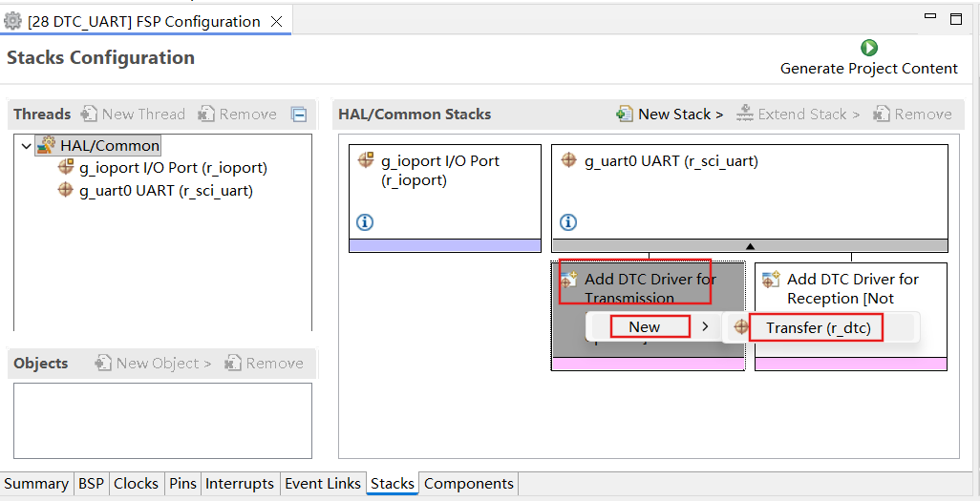Click Generate Project Content label

(869, 69)
